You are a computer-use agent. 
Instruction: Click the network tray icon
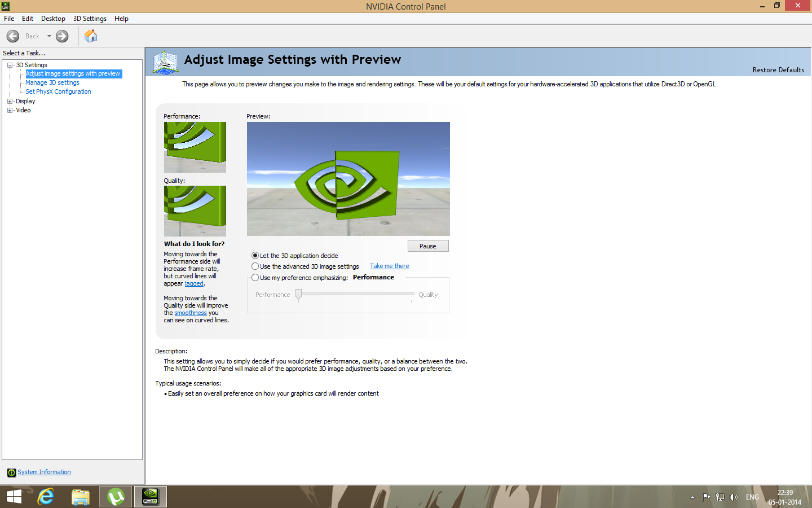pyautogui.click(x=720, y=497)
